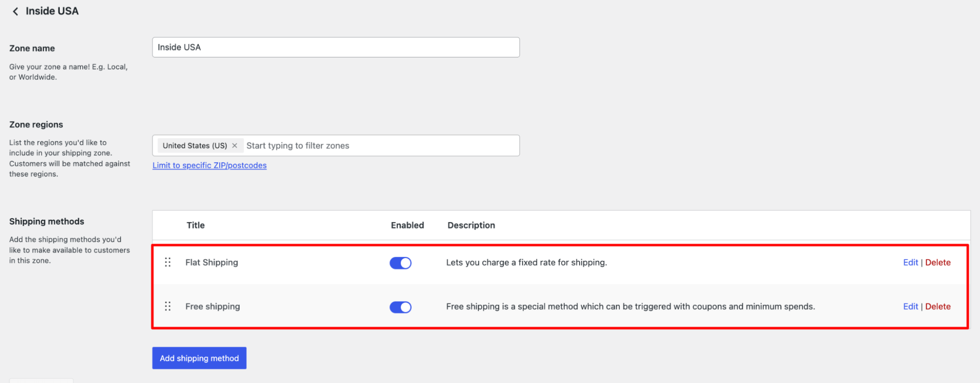Image resolution: width=980 pixels, height=383 pixels.
Task: Grab the drag handle for Flat Shipping
Action: [x=168, y=262]
